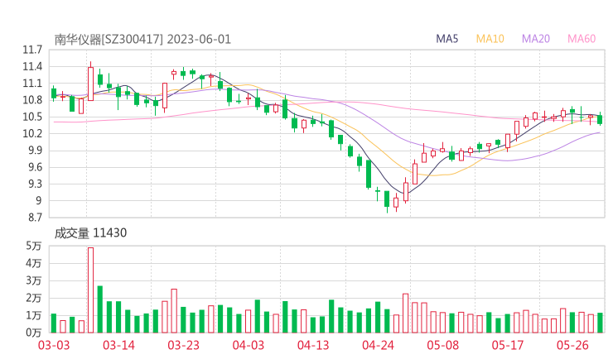Click the MA10 legend label
This screenshot has width=613, height=364.
[490, 39]
